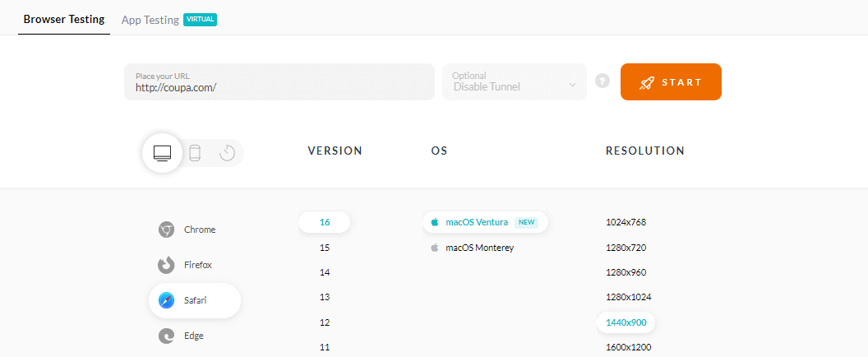The image size is (868, 357).
Task: Pick the 1280x960 resolution
Action: (x=626, y=272)
